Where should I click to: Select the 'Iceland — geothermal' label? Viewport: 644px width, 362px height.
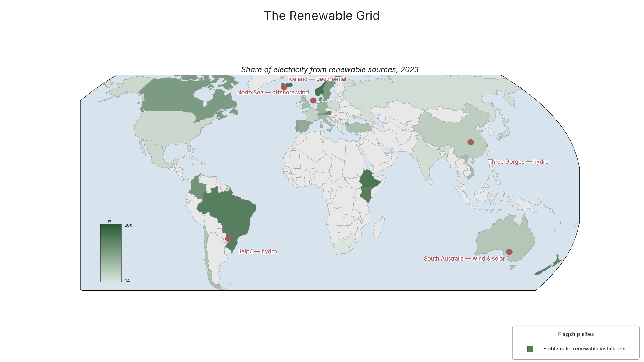point(317,79)
